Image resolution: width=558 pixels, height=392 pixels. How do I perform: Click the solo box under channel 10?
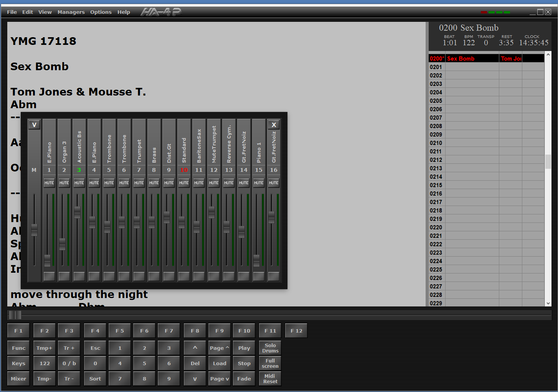pos(184,276)
